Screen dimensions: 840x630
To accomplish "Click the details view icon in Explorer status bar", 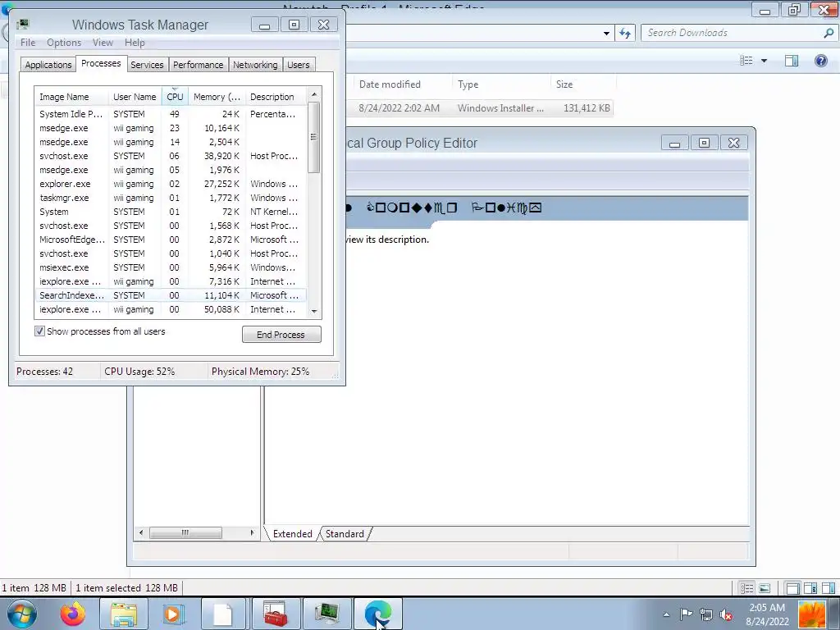I will coord(746,588).
